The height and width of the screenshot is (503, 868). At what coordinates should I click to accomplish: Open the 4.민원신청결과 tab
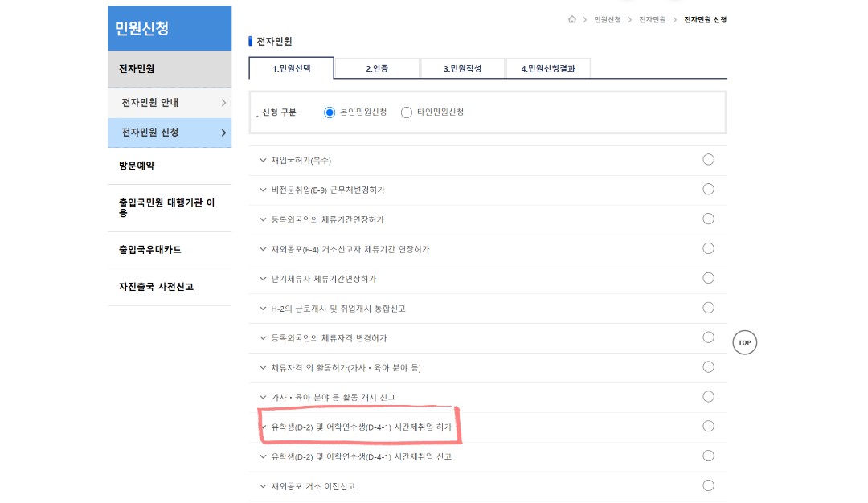pyautogui.click(x=548, y=68)
